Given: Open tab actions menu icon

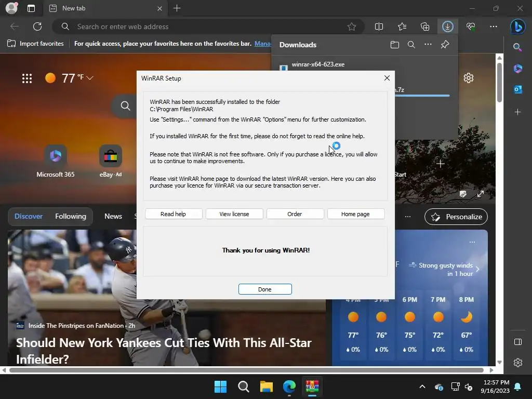Looking at the screenshot, I should (31, 8).
